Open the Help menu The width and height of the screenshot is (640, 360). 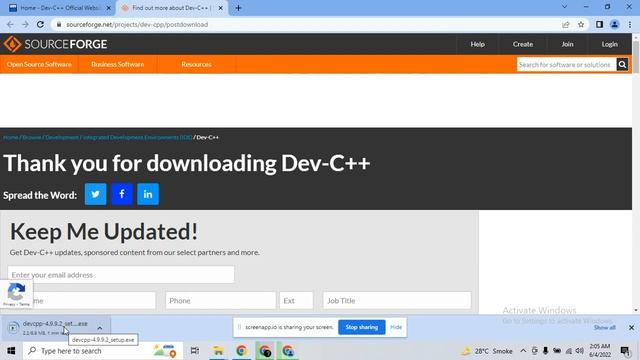(478, 44)
